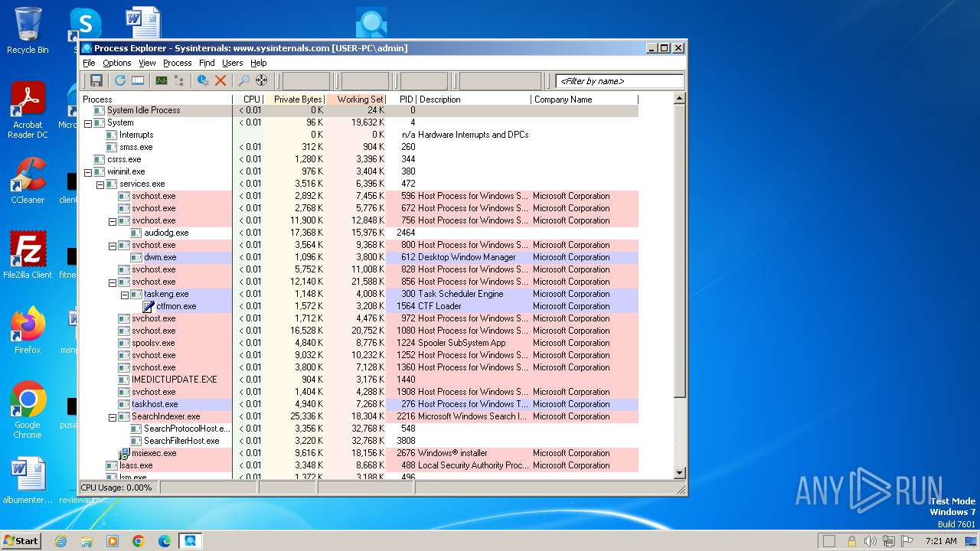Click the Action Center flag tray icon

(906, 541)
